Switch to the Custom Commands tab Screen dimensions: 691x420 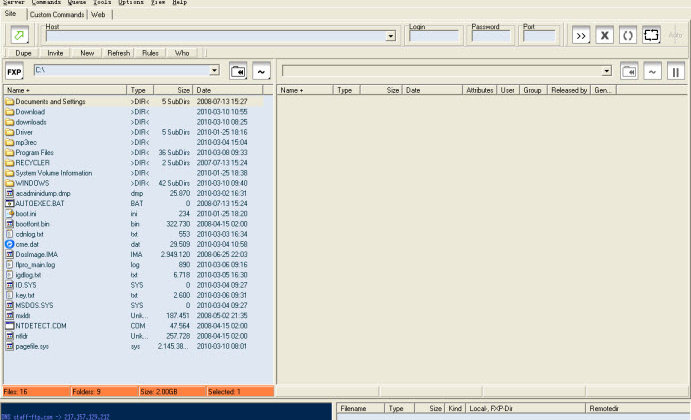[x=56, y=15]
